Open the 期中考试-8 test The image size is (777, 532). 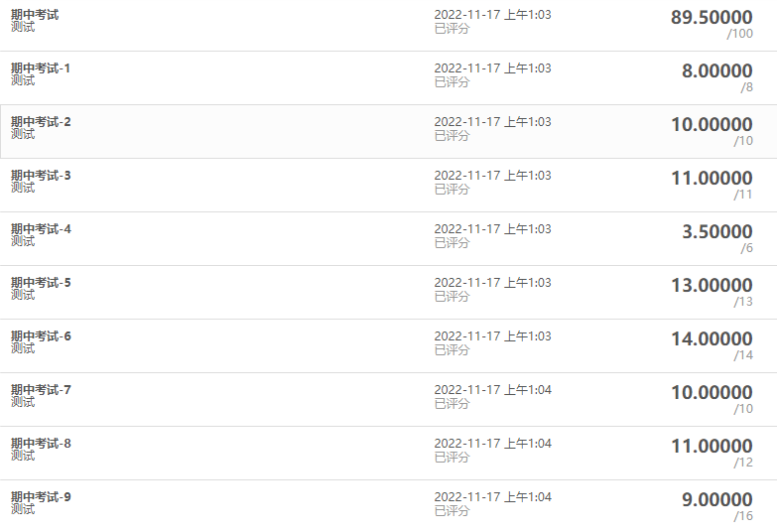[41, 444]
